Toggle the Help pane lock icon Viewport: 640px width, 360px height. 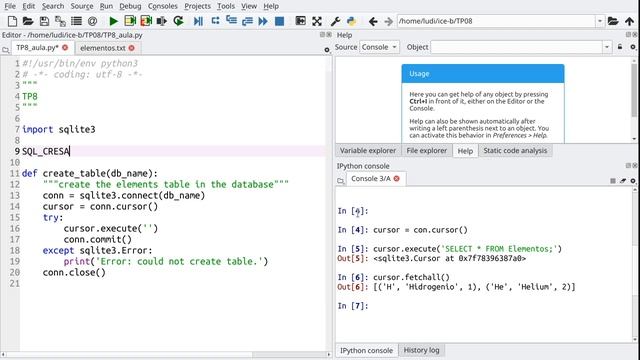pyautogui.click(x=620, y=47)
